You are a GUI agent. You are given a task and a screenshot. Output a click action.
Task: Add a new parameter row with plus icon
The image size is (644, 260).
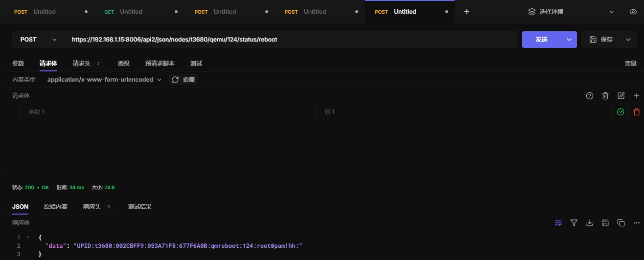point(636,96)
